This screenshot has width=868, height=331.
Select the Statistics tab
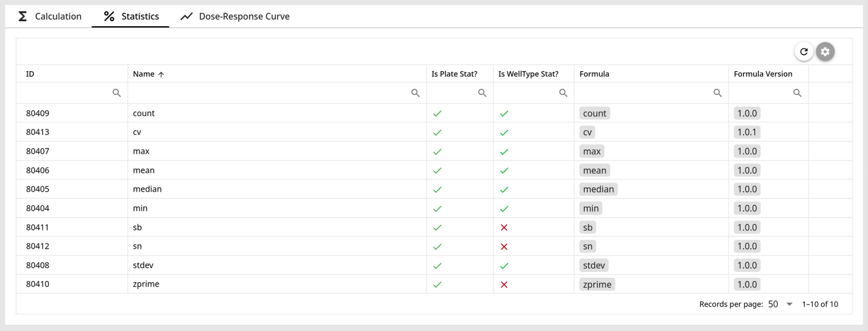point(131,16)
